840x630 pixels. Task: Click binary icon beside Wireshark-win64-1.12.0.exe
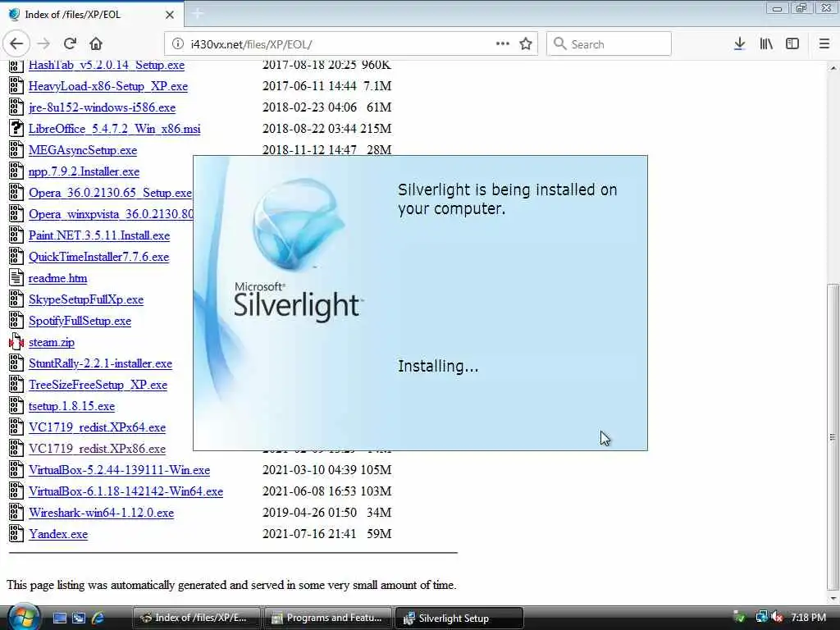click(x=16, y=512)
